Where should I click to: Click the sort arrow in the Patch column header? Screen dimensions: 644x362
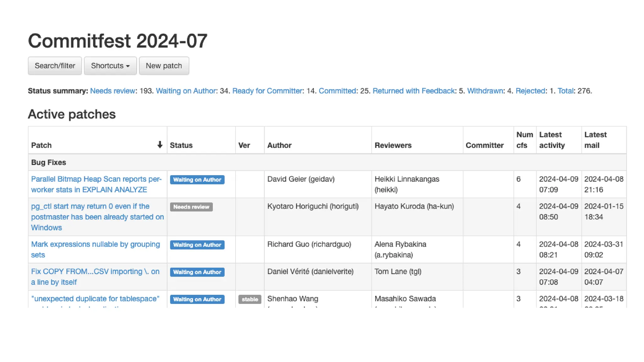tap(160, 145)
